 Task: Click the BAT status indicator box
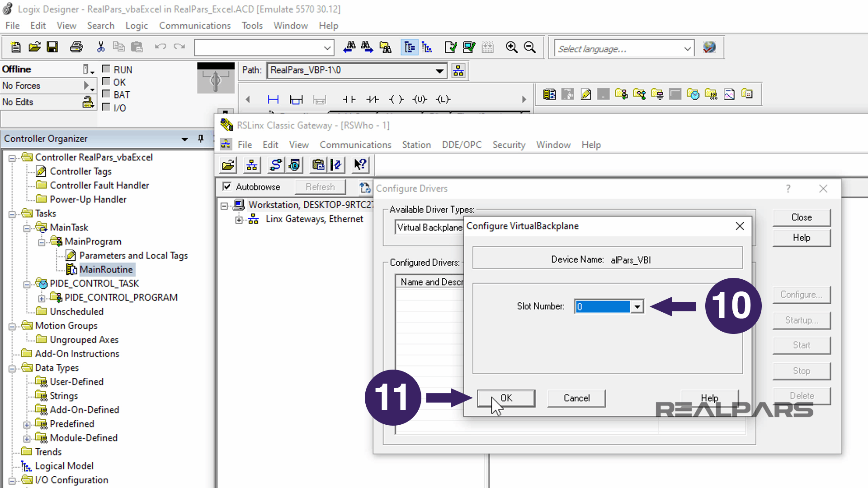[x=106, y=94]
